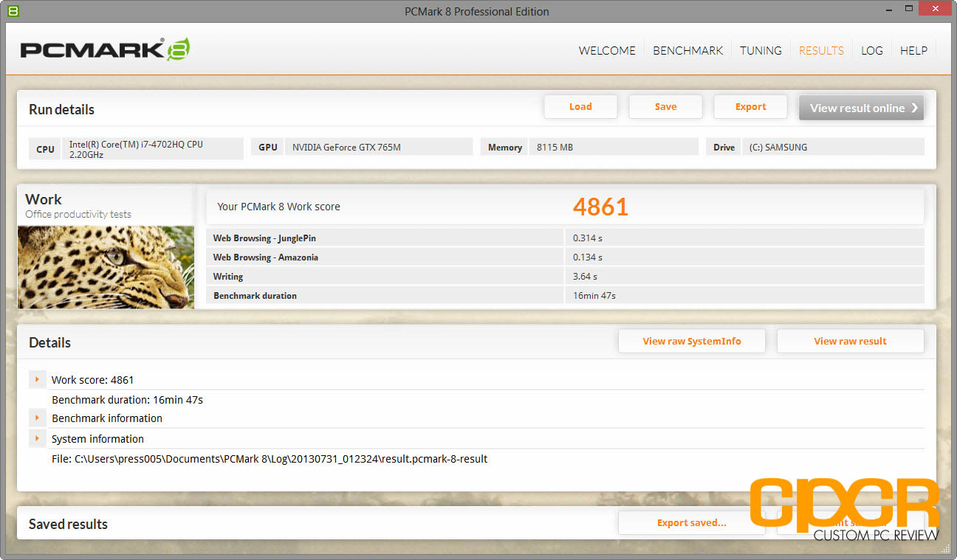Expand the System information section

pos(37,438)
